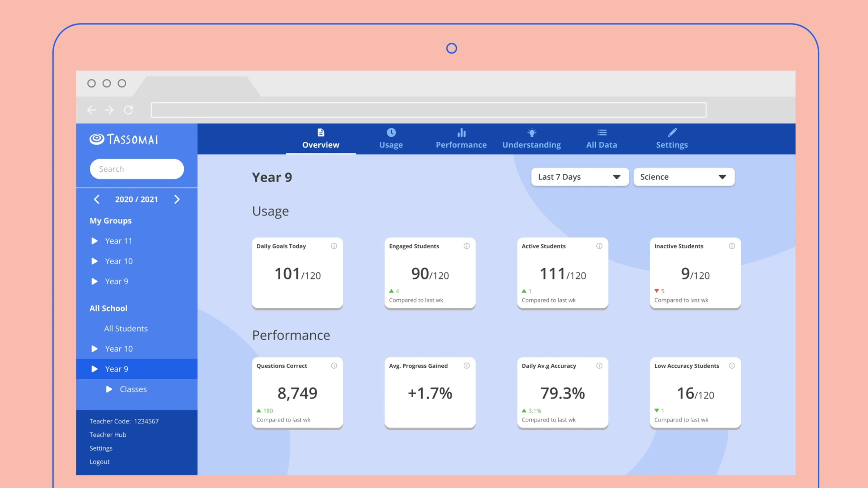
Task: Click the browser reload icon
Action: (128, 110)
